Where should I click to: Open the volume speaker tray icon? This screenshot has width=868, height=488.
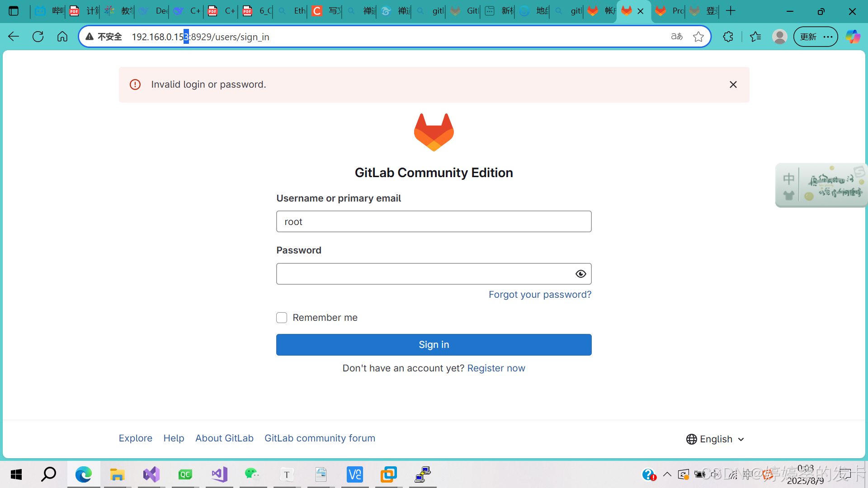coord(715,474)
